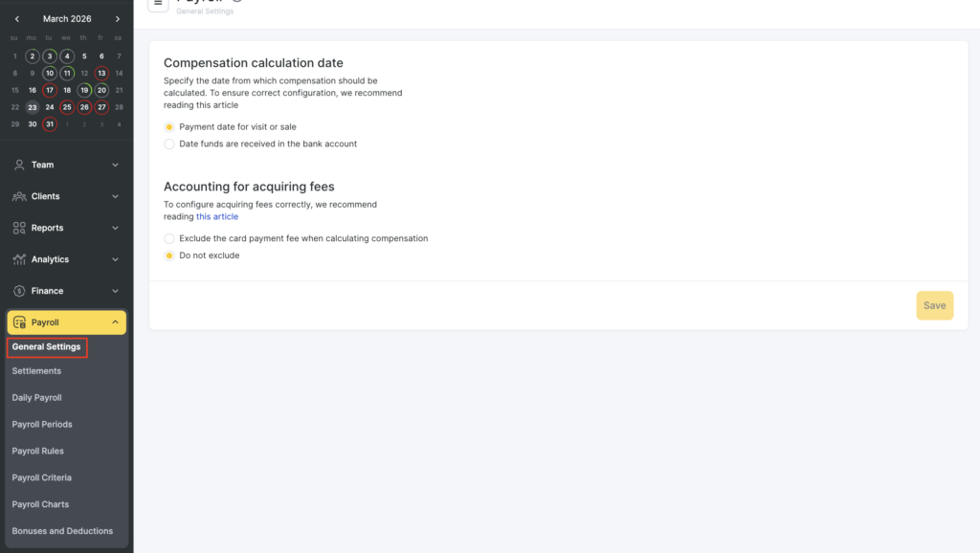Image resolution: width=980 pixels, height=553 pixels.
Task: Open Payroll Rules submenu item
Action: (x=38, y=451)
